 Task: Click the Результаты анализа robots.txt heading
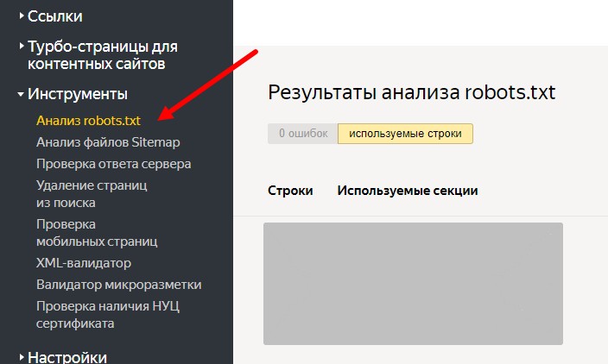click(411, 93)
